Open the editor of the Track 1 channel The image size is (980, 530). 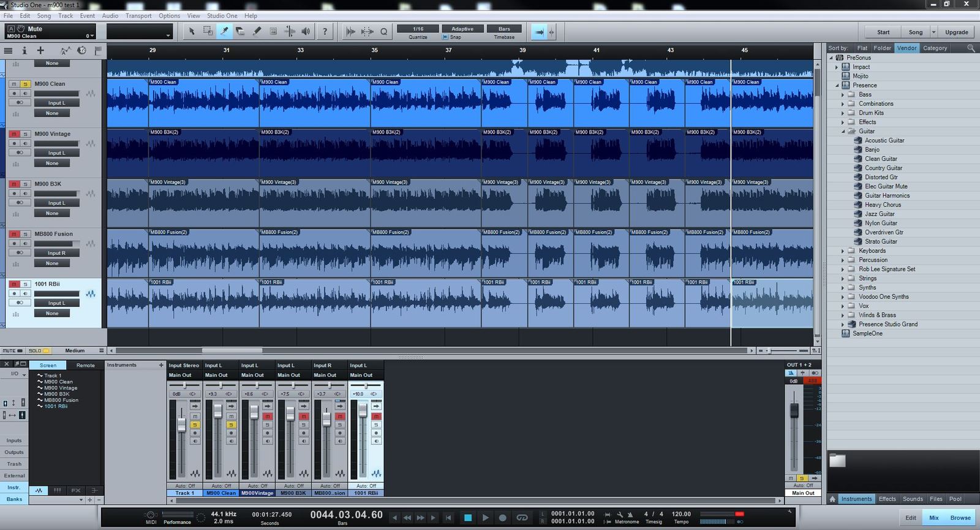point(195,474)
